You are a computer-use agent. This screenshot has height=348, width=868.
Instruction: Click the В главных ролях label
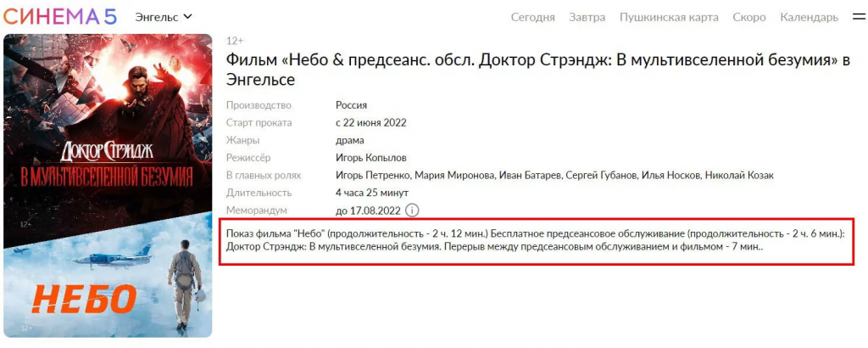click(264, 176)
